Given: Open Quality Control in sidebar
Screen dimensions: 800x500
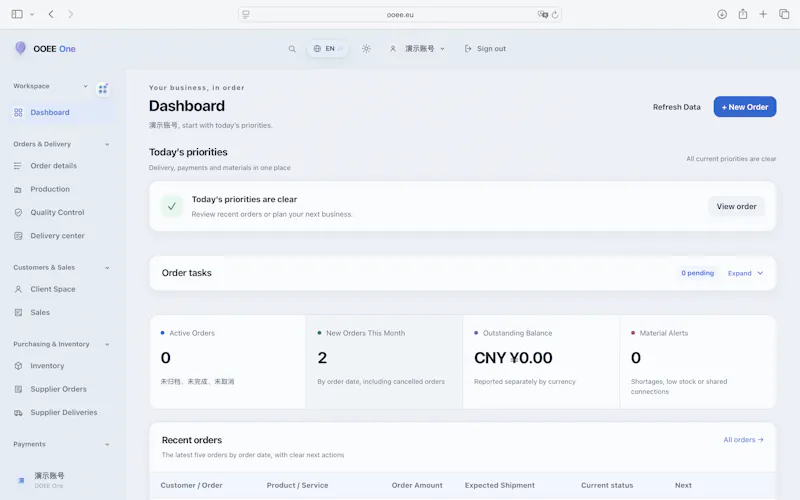Looking at the screenshot, I should click(57, 213).
